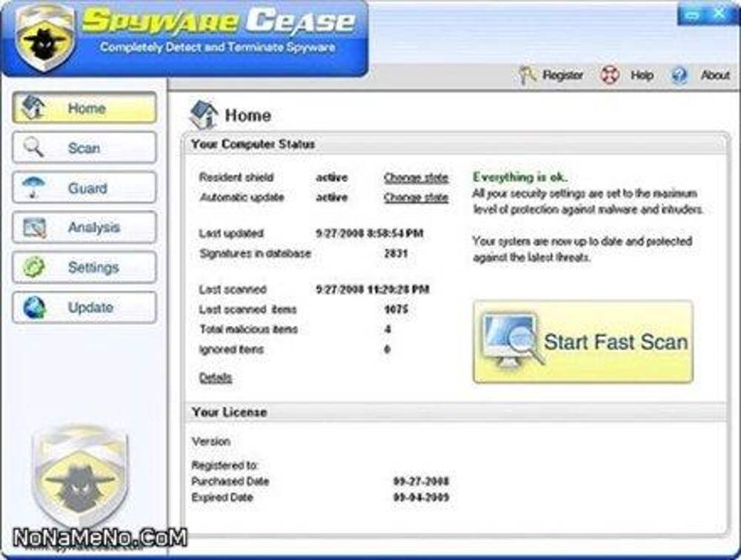The height and width of the screenshot is (560, 741).
Task: Open the Help link text
Action: (x=642, y=75)
